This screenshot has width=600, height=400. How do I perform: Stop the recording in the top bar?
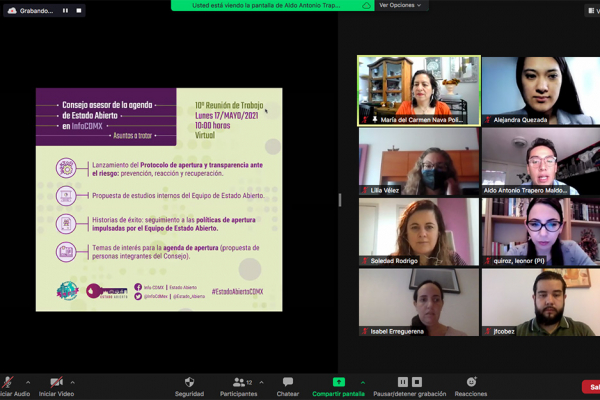click(79, 11)
